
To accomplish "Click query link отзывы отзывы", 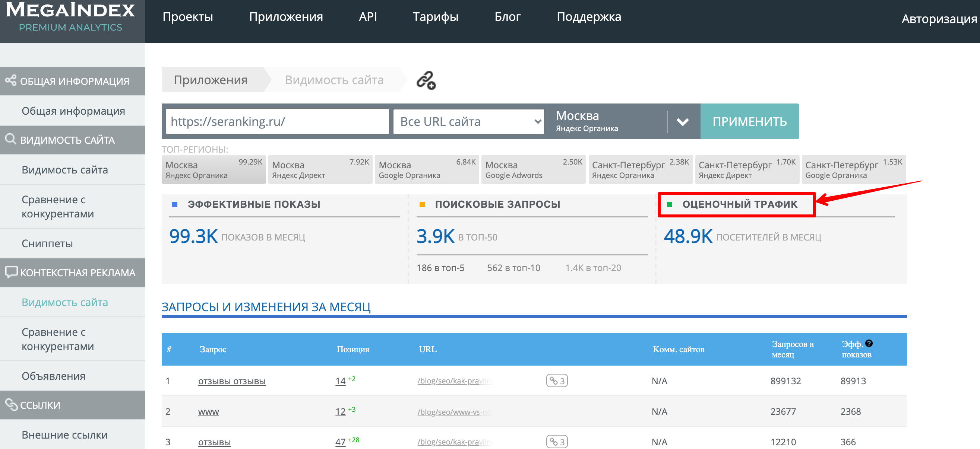I will pos(232,381).
